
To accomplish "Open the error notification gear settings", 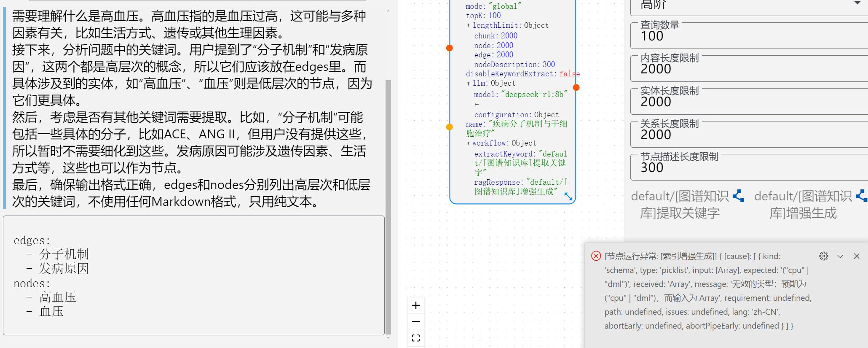I will point(823,256).
